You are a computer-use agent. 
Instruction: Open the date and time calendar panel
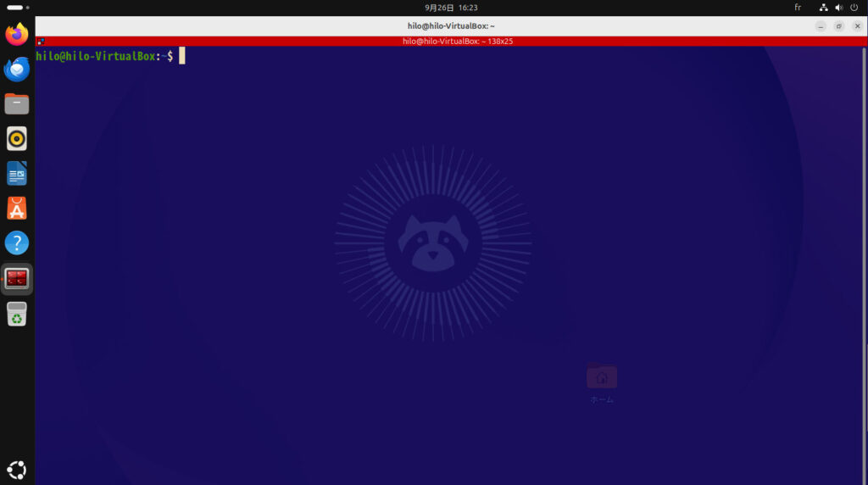451,7
